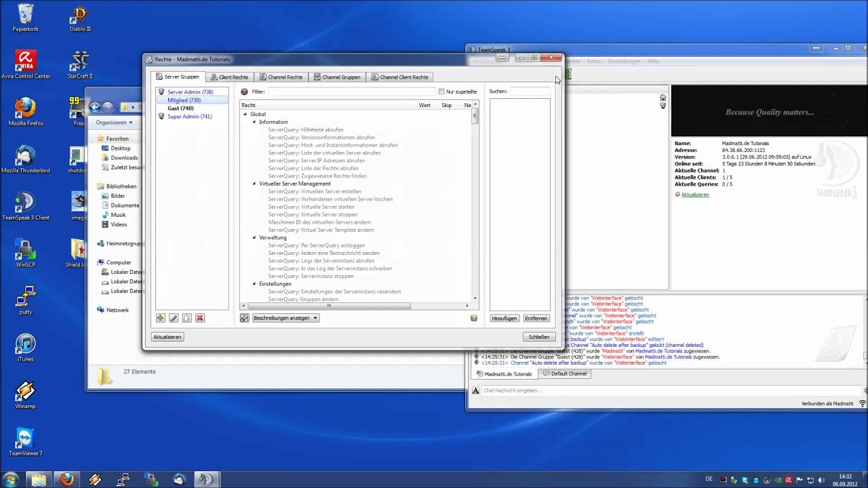The height and width of the screenshot is (488, 868).
Task: Collapse the Verwaltung subtree
Action: pyautogui.click(x=254, y=238)
